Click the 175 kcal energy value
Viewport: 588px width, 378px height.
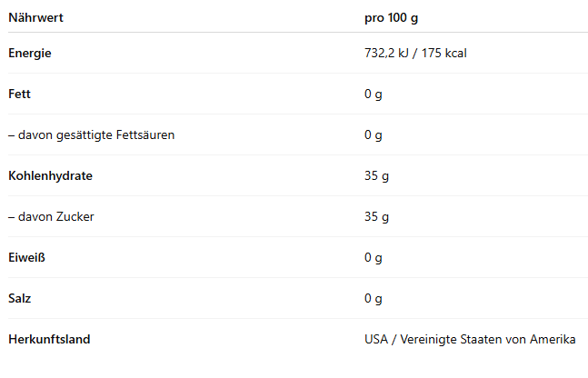tap(443, 53)
